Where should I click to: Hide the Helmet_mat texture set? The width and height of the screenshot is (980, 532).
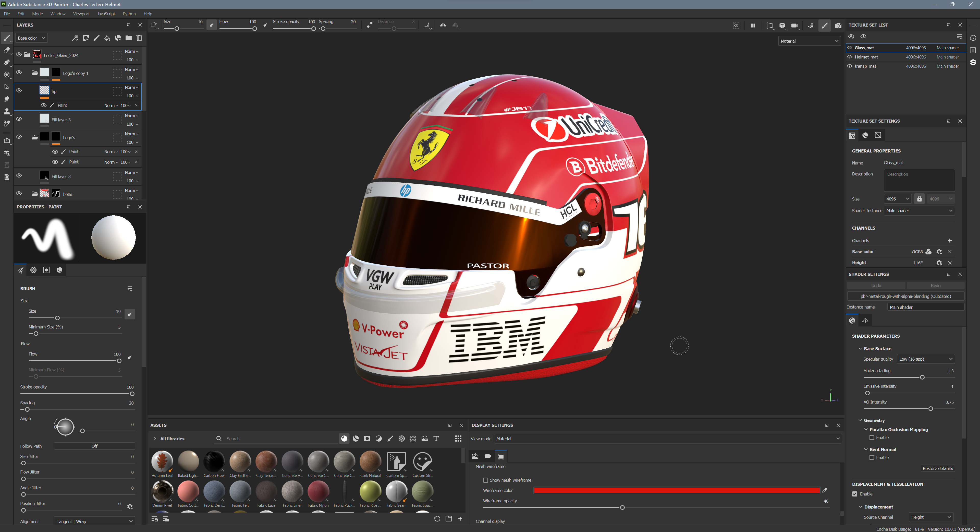point(850,57)
